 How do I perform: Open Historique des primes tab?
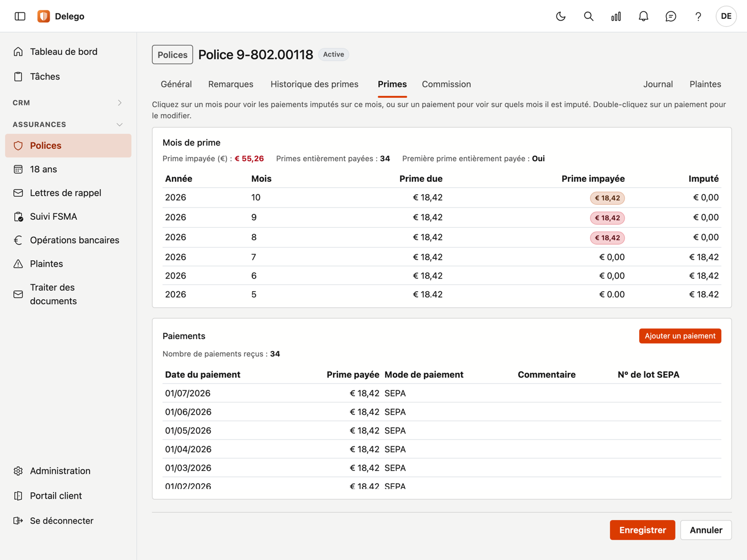[x=314, y=84]
